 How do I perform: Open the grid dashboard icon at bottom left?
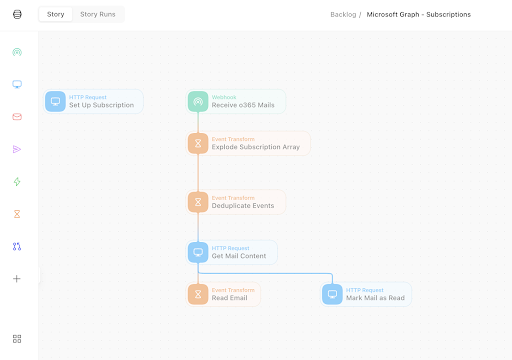tap(17, 339)
